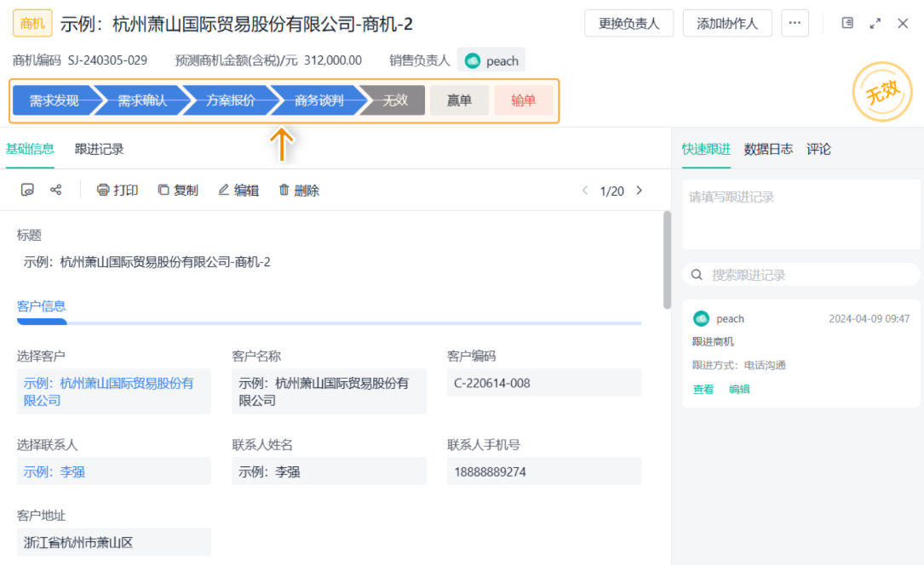Click the search icon in follow-up records
Screen dimensions: 924x565
697,275
